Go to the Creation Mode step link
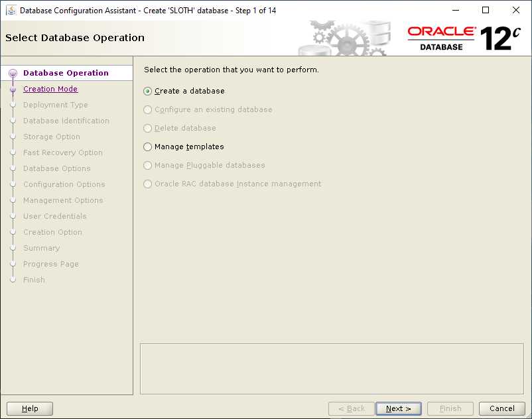Screen dimensions: 532x419 (x=50, y=89)
